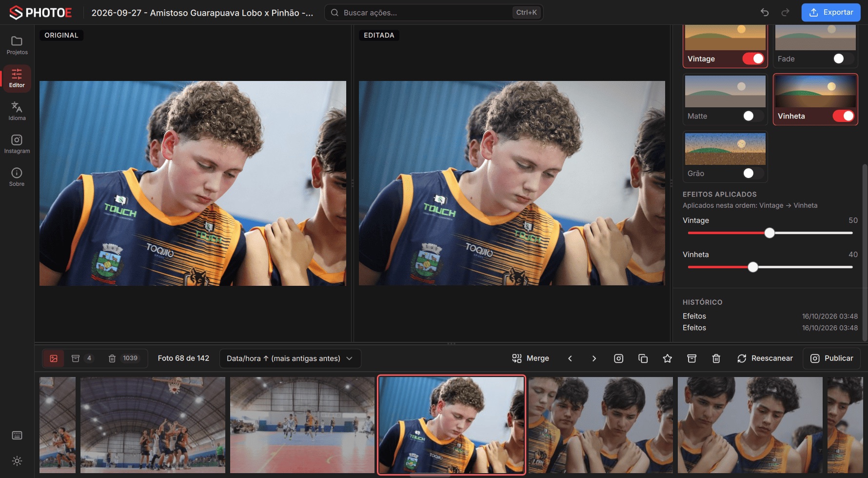Switch to the Editor tab
The height and width of the screenshot is (478, 868).
17,79
